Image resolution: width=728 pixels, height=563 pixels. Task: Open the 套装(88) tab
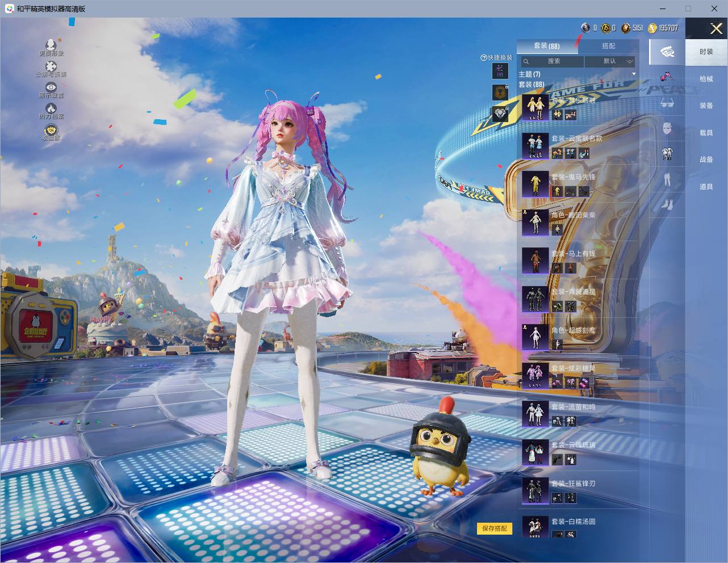pos(547,46)
